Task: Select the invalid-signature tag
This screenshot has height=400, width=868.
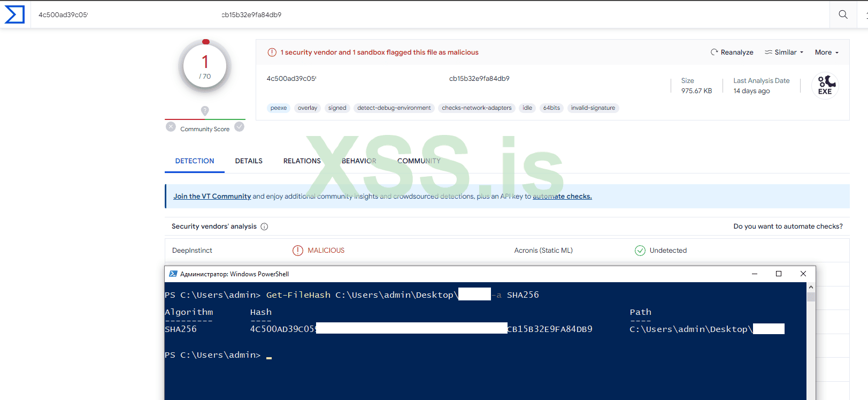Action: coord(593,108)
